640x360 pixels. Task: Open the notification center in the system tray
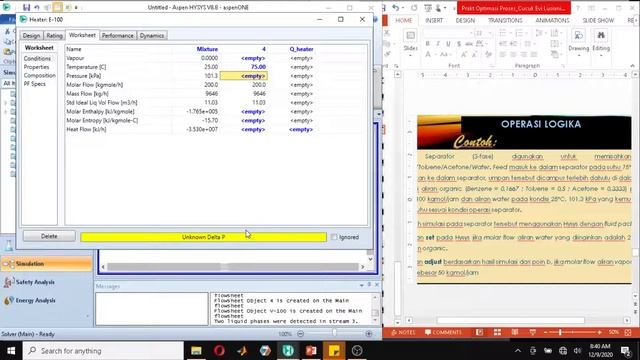point(625,351)
